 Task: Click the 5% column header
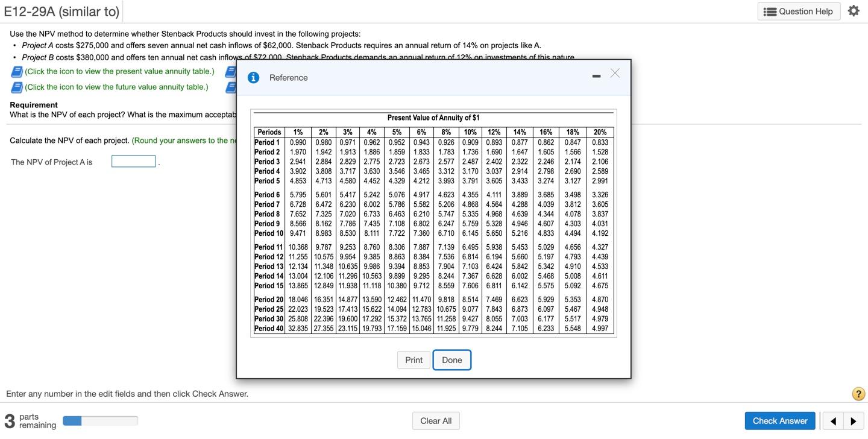pyautogui.click(x=397, y=132)
